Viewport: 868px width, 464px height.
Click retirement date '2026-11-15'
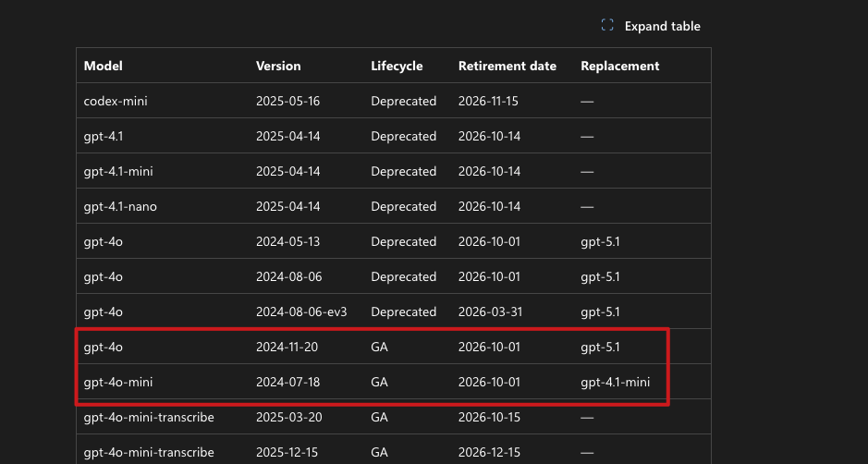tap(488, 101)
